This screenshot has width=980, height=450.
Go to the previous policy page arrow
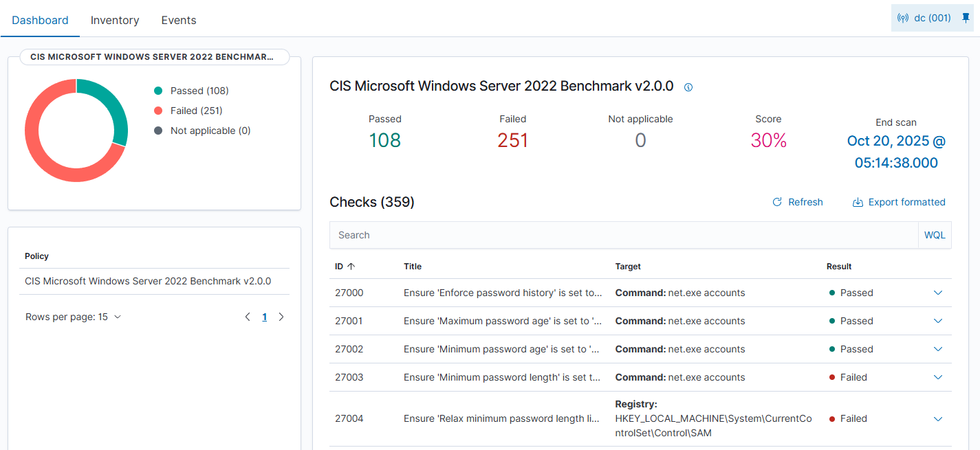pos(248,317)
